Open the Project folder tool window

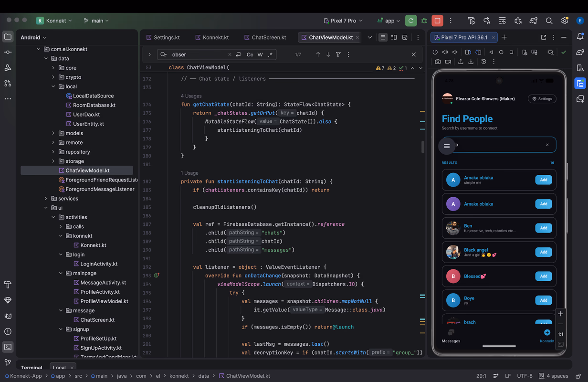8,37
